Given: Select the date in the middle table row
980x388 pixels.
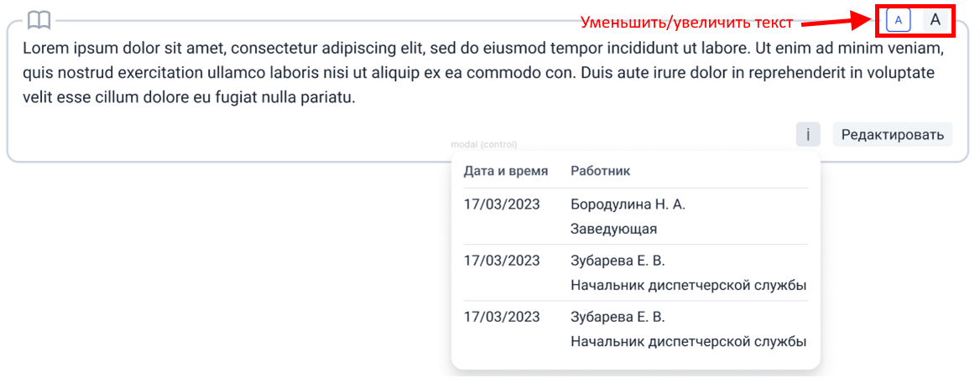Looking at the screenshot, I should click(x=502, y=261).
